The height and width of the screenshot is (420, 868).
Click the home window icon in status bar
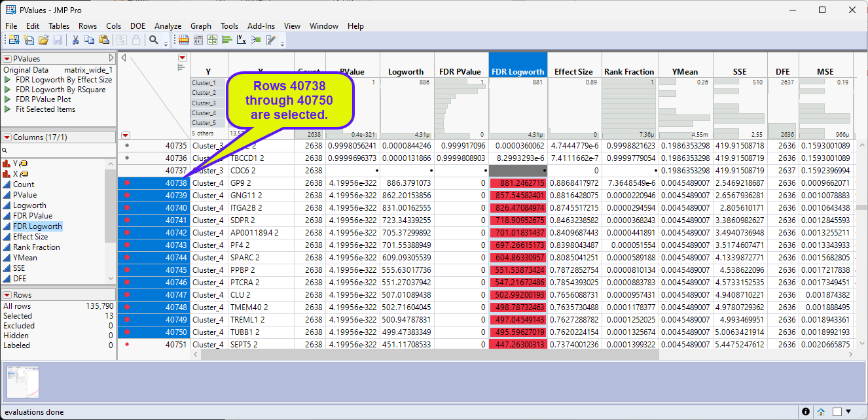point(821,412)
